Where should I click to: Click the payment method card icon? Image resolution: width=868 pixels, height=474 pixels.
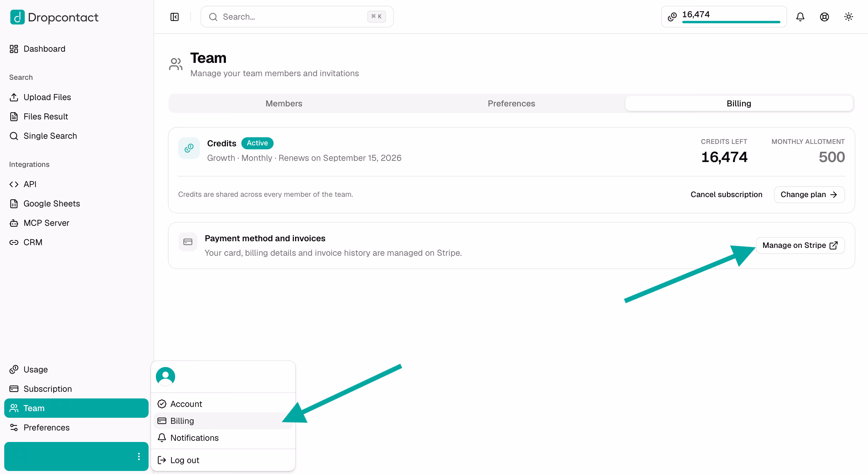coord(188,242)
